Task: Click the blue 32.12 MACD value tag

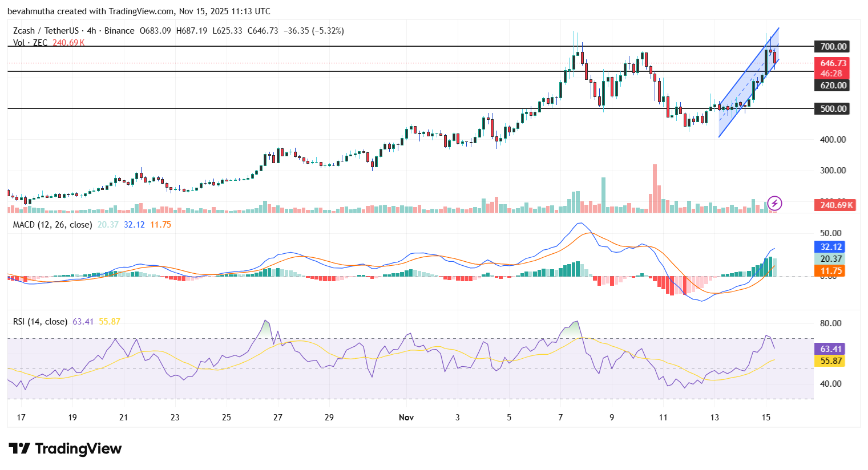Action: click(x=831, y=247)
